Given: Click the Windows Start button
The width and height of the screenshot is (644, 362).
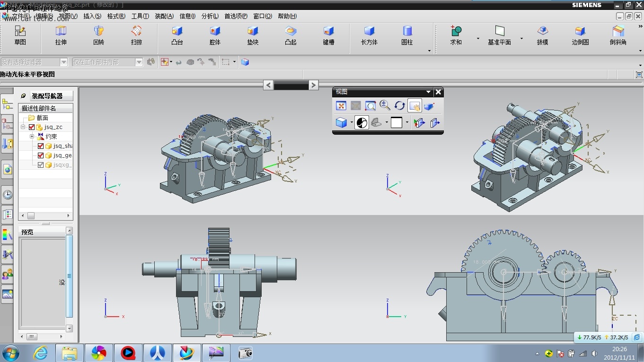Looking at the screenshot, I should pos(11,353).
